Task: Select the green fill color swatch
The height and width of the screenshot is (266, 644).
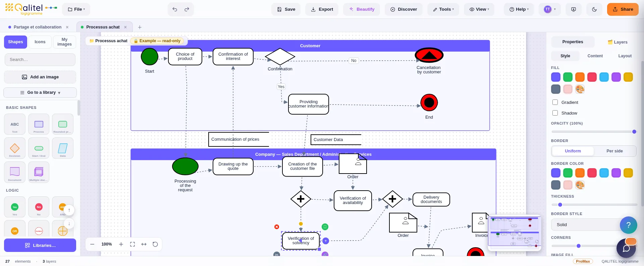Action: point(568,77)
